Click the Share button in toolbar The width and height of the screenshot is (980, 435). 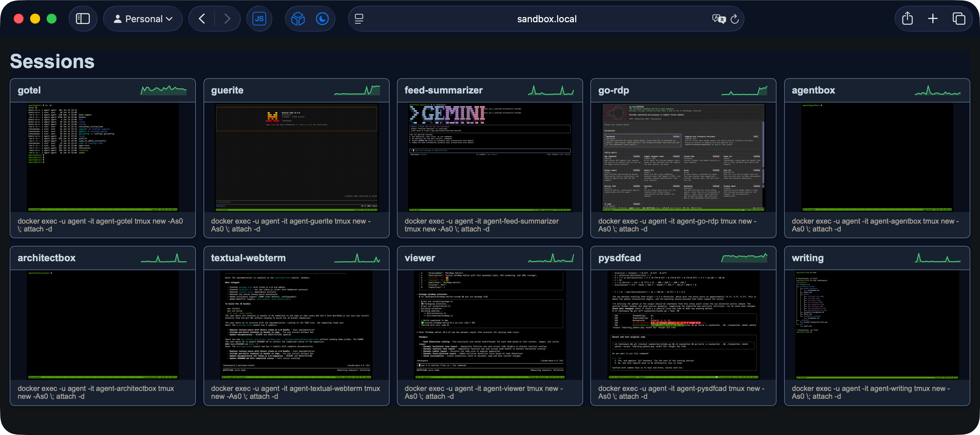(907, 19)
